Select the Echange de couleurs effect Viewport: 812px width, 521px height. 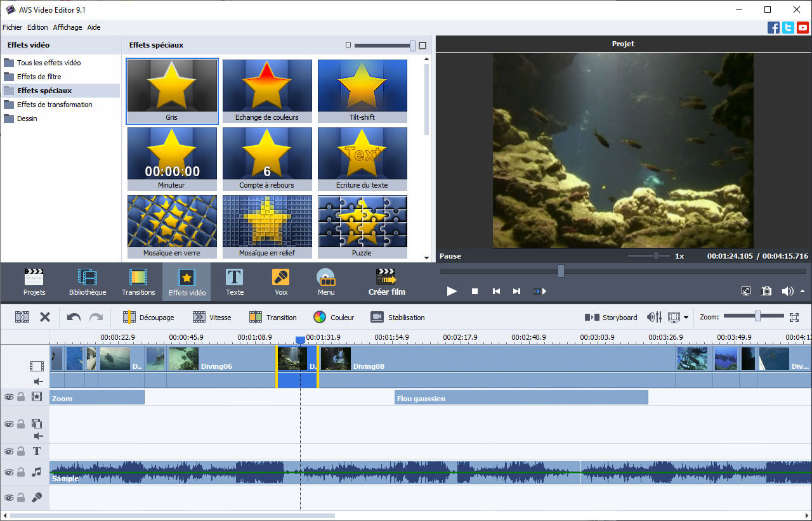267,91
